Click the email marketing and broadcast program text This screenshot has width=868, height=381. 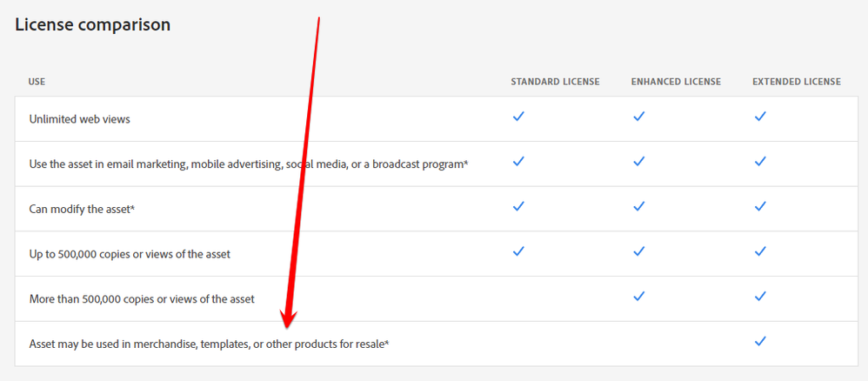tap(249, 164)
